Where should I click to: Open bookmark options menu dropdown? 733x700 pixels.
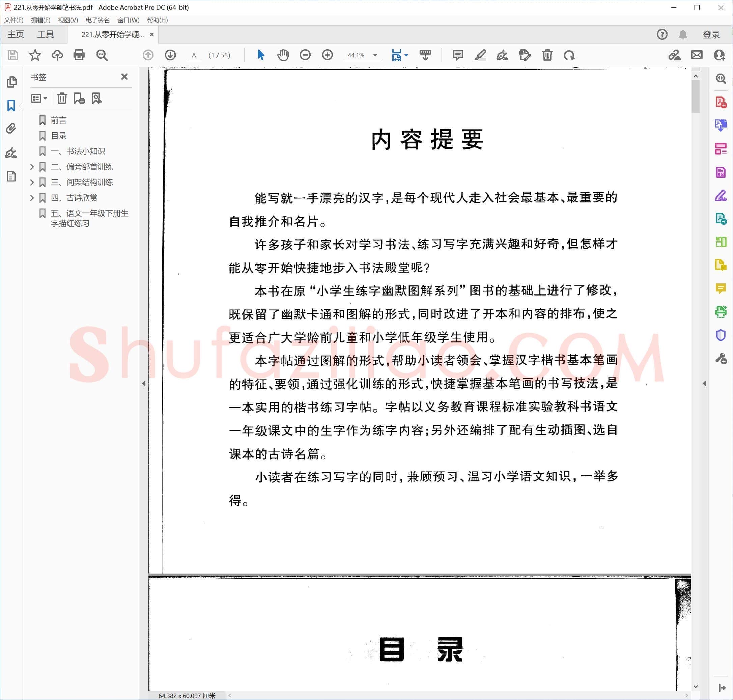(x=39, y=99)
